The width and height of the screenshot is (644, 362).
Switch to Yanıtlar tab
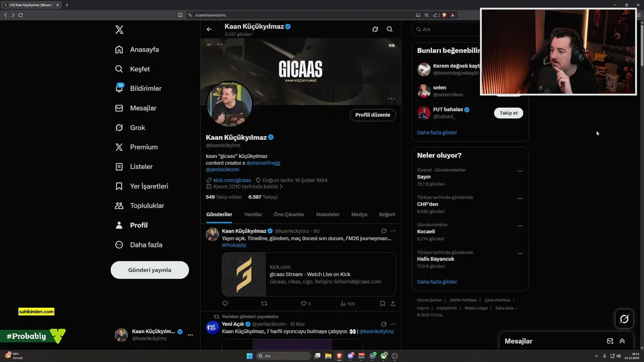[253, 214]
